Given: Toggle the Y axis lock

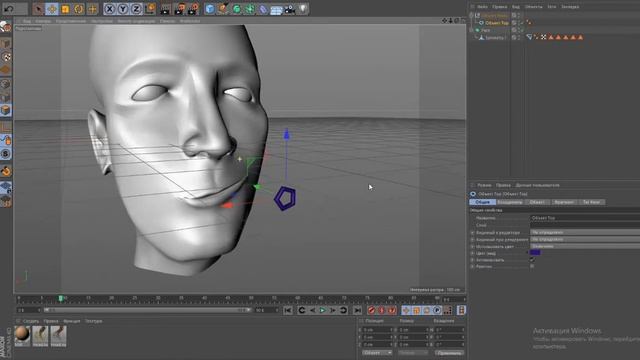Looking at the screenshot, I should click(x=123, y=9).
